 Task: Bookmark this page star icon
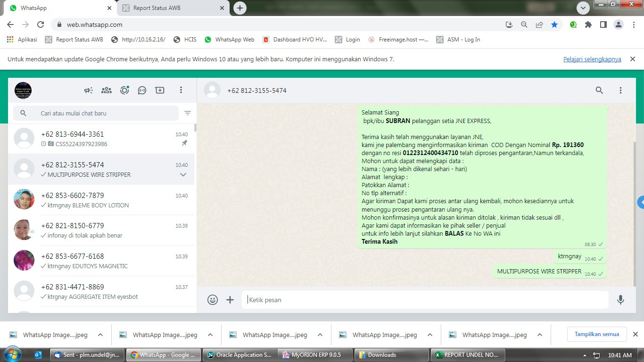click(554, 25)
